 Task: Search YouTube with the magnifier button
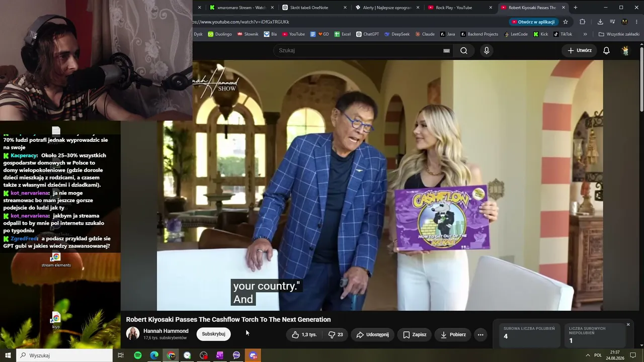[x=463, y=50]
